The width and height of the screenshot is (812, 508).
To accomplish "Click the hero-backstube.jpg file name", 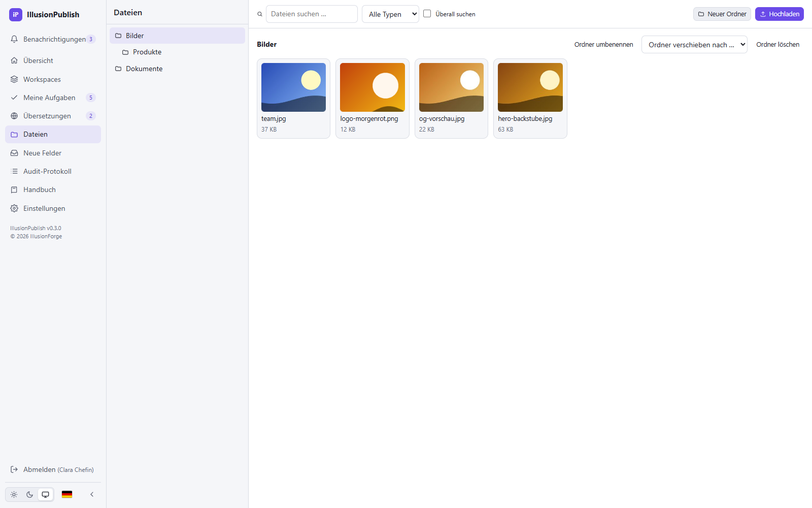I will click(525, 119).
